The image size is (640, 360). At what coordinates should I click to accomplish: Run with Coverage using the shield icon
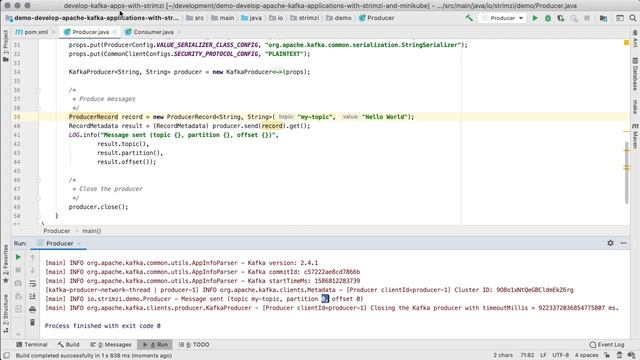click(561, 18)
